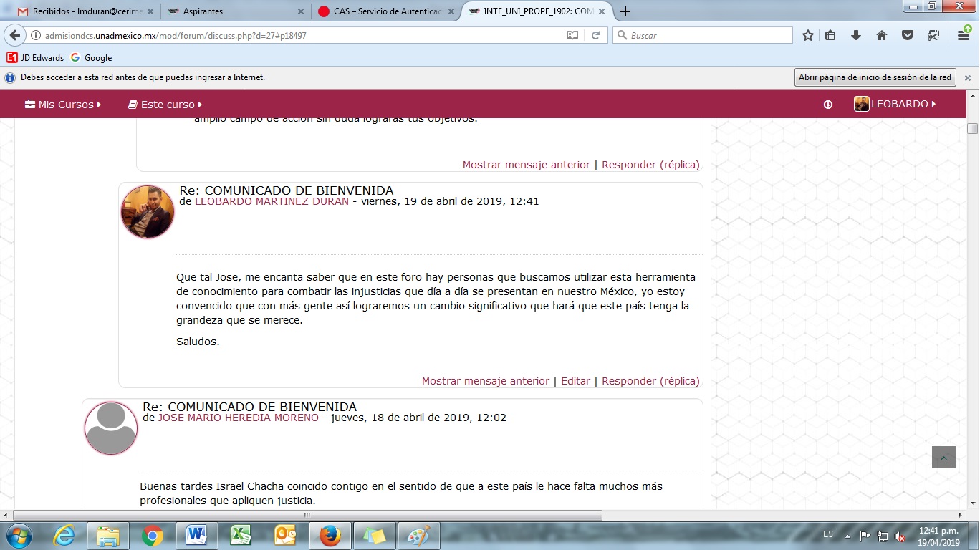Click the Firefox bookmark star icon

tap(808, 35)
